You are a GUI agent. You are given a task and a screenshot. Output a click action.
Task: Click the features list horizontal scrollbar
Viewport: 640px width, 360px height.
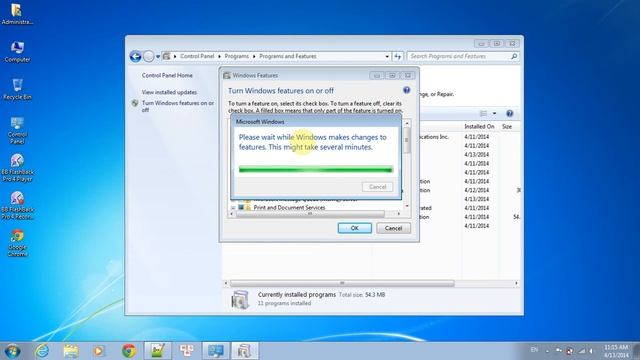tap(310, 213)
